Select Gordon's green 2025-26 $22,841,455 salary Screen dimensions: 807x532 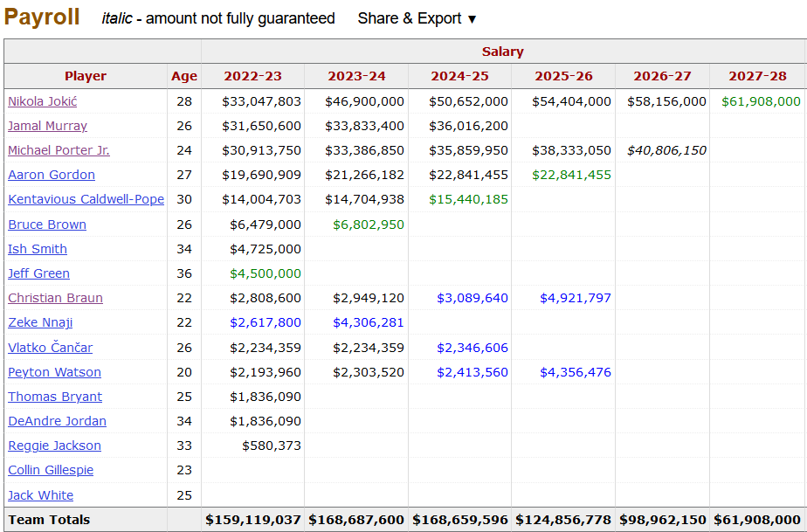pyautogui.click(x=571, y=175)
